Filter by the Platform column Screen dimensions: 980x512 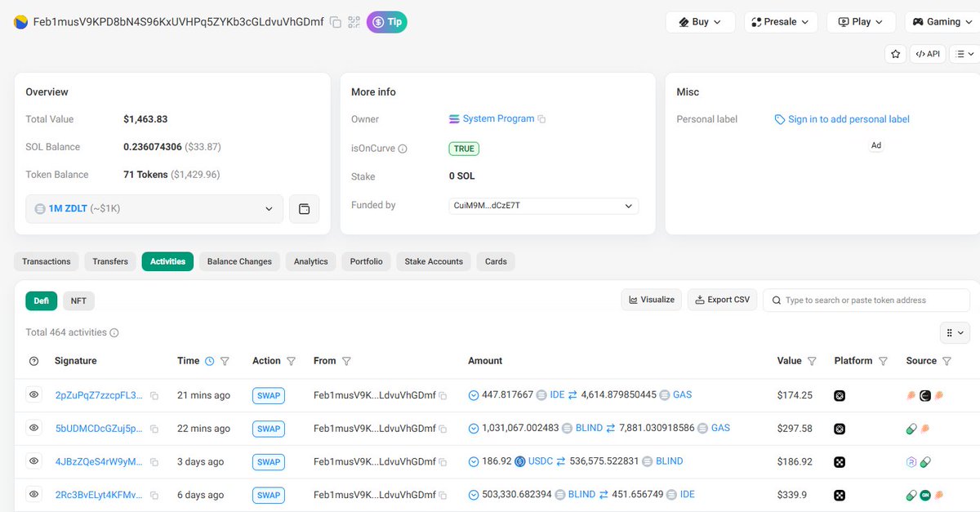tap(883, 361)
